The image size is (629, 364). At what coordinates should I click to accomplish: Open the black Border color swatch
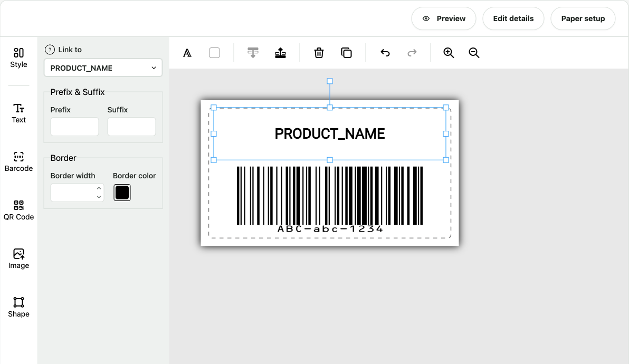pyautogui.click(x=122, y=193)
